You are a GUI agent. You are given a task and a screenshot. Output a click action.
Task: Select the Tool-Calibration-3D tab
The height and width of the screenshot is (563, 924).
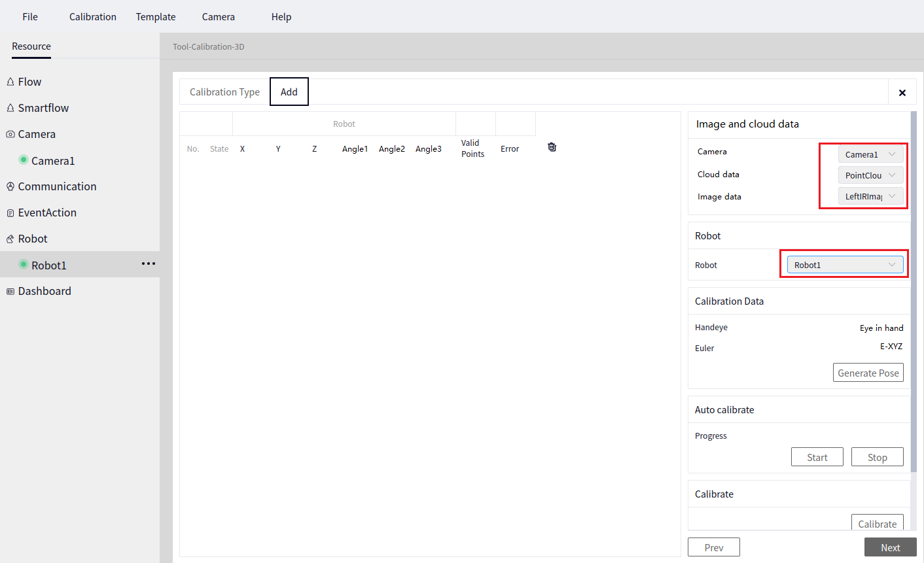coord(209,46)
